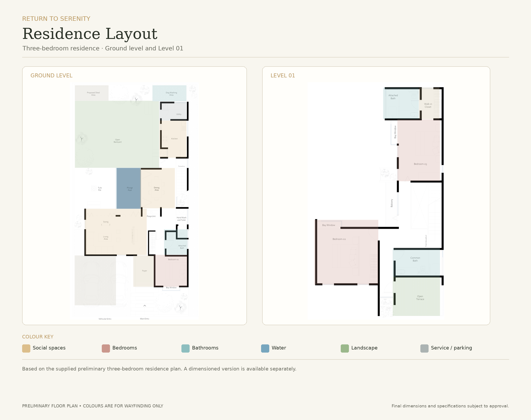Click the 'PRELIMINARY FLOOR PLAN' footer text

(92, 406)
